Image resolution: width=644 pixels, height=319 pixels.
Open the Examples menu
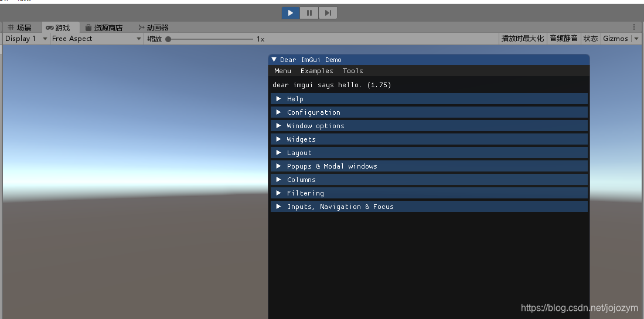(x=316, y=71)
